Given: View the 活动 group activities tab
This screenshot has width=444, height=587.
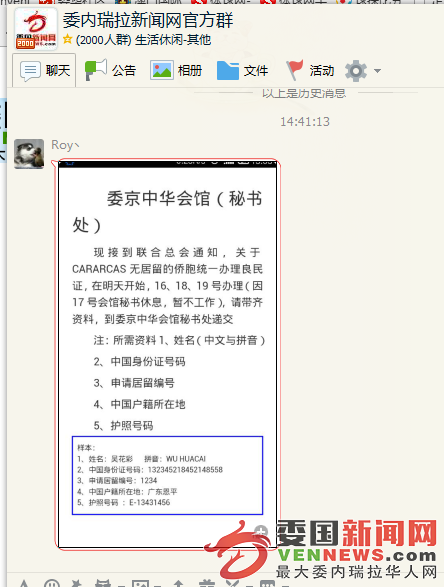Looking at the screenshot, I should (310, 70).
